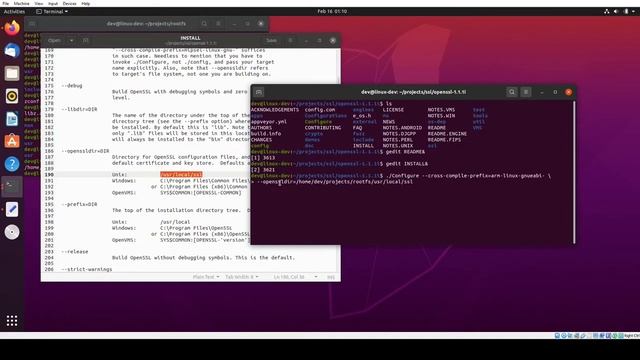The image size is (640, 360).
Task: Open network status icon in top panel
Action: (x=607, y=11)
